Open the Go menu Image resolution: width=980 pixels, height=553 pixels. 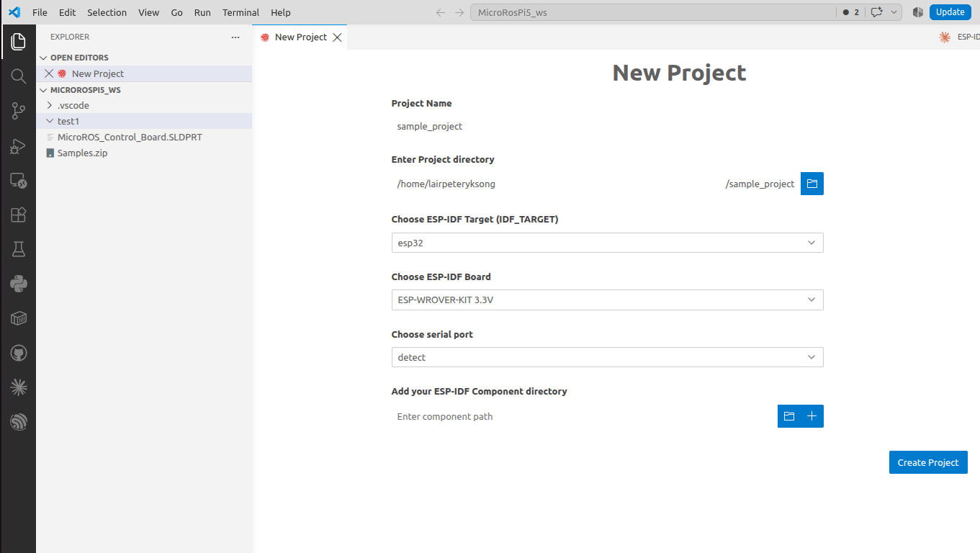click(x=177, y=12)
